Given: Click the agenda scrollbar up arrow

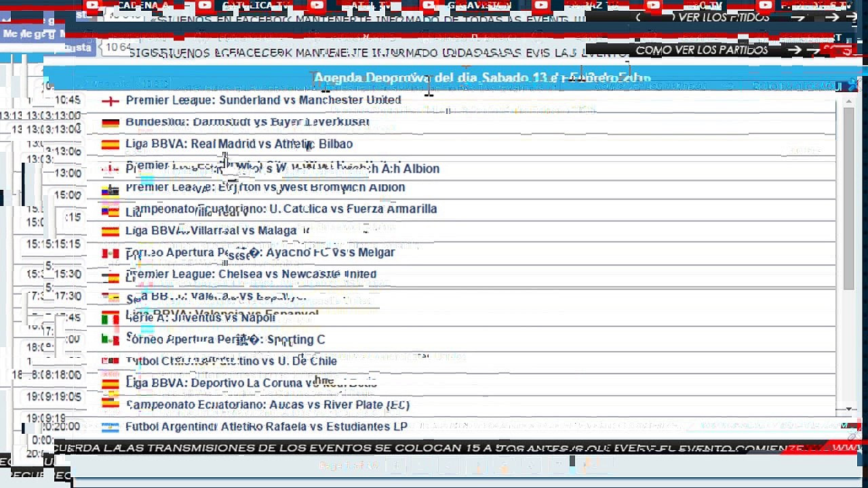Looking at the screenshot, I should [849, 102].
